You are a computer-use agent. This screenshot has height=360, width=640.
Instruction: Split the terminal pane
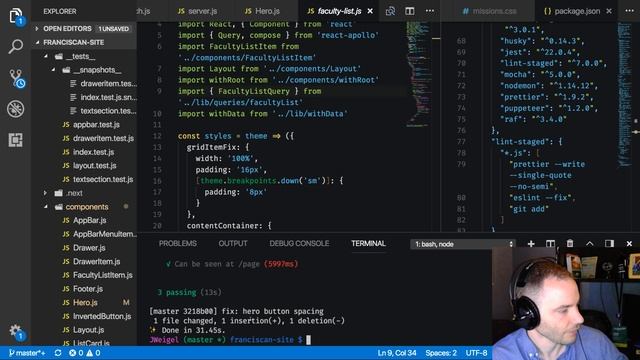pos(550,244)
